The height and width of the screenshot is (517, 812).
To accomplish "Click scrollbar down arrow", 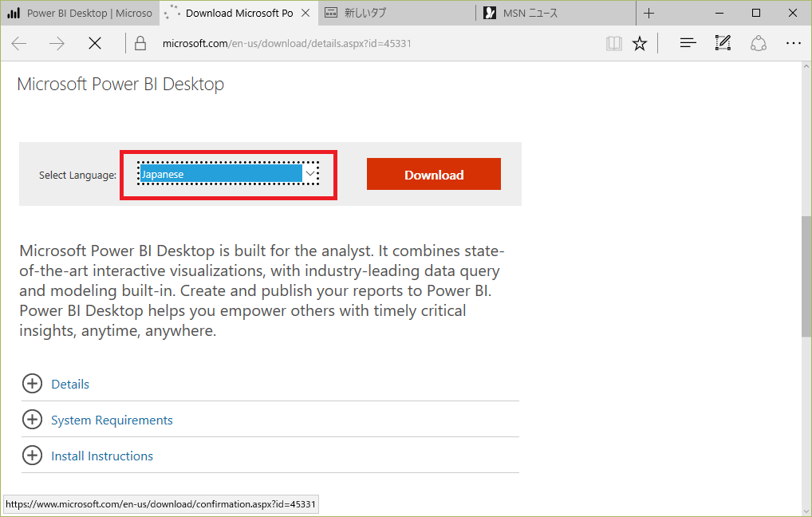I will (x=806, y=511).
